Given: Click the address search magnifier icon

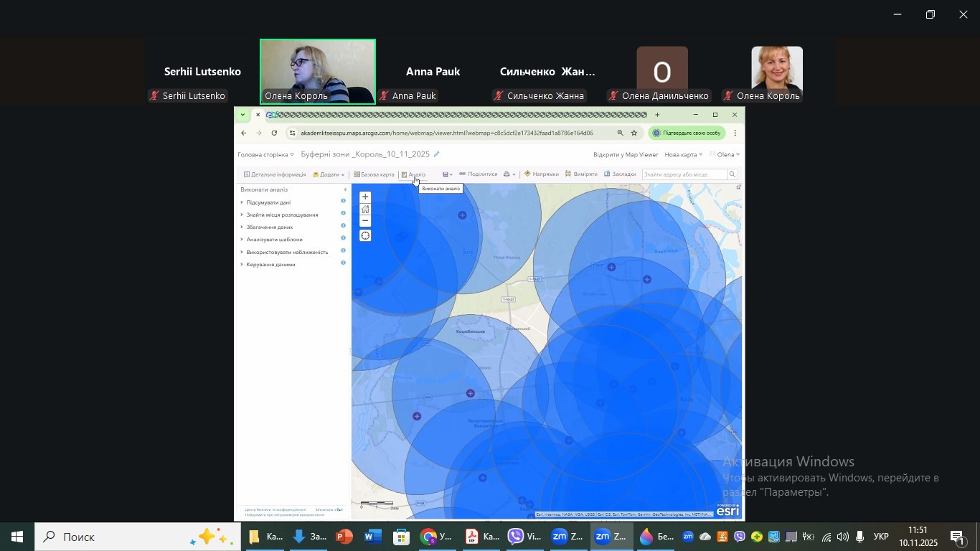Looking at the screenshot, I should (732, 174).
